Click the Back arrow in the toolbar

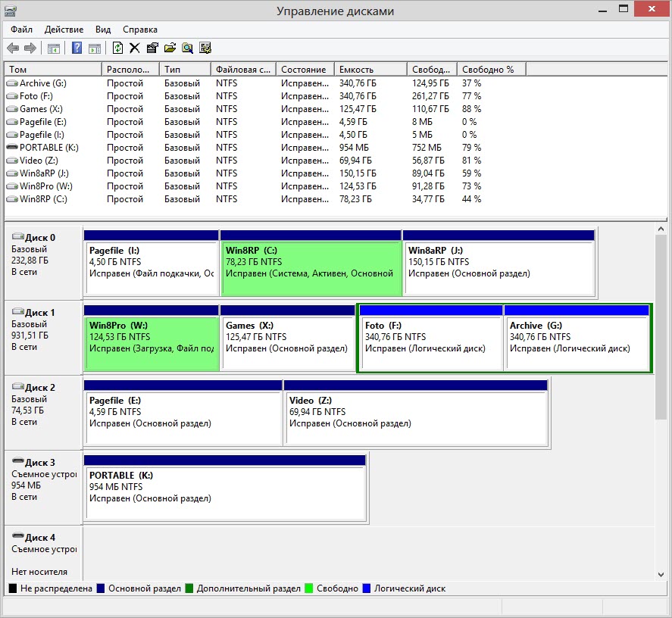click(x=14, y=48)
